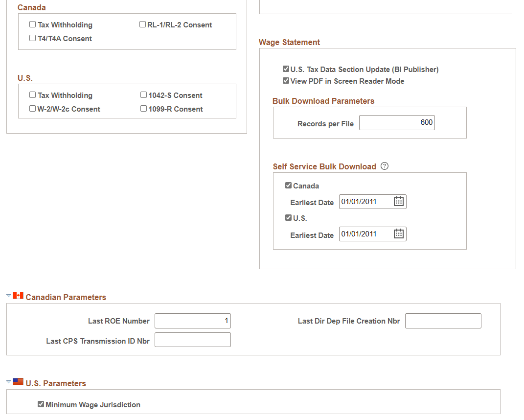524x420 pixels.
Task: Open the U.S. Earliest Date calendar picker
Action: pos(399,233)
